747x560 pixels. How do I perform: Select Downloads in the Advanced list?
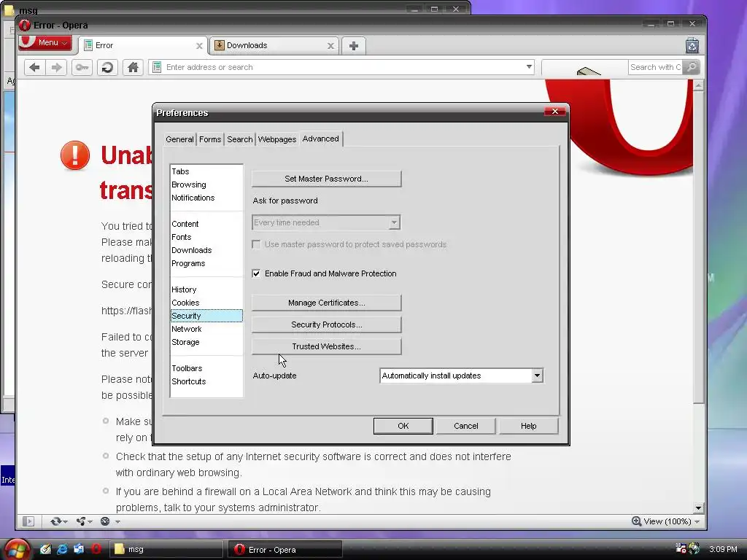coord(206,250)
